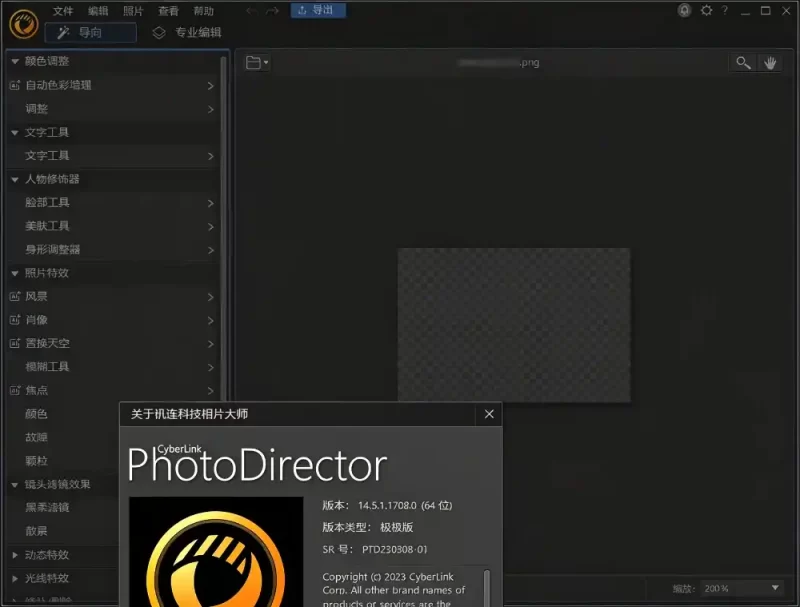This screenshot has height=607, width=800.
Task: Collapse the 人物修饰器 section
Action: click(x=15, y=180)
